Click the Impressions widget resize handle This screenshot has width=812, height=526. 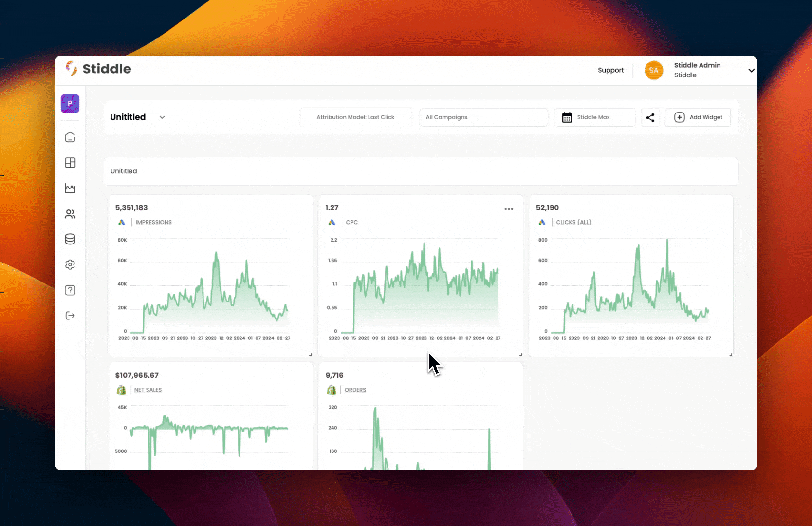(x=310, y=354)
